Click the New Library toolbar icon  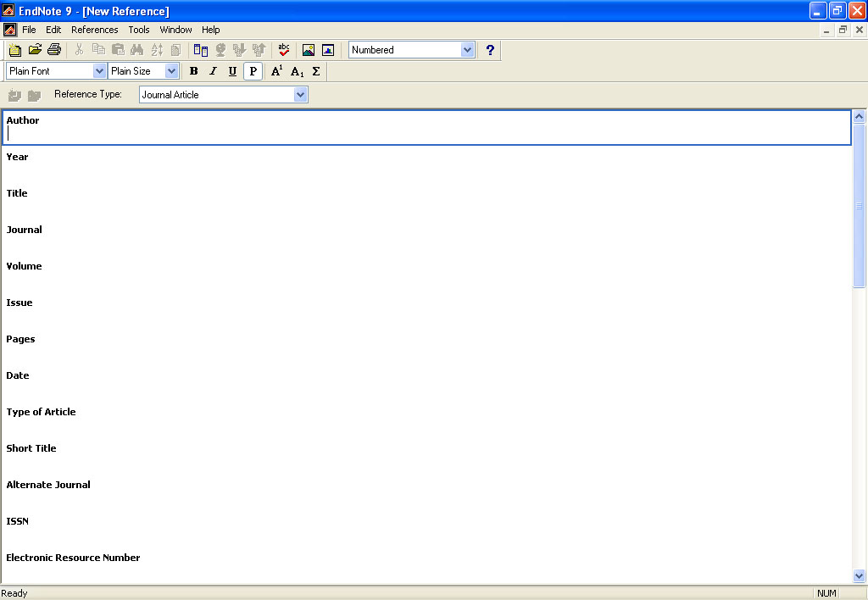pyautogui.click(x=15, y=50)
